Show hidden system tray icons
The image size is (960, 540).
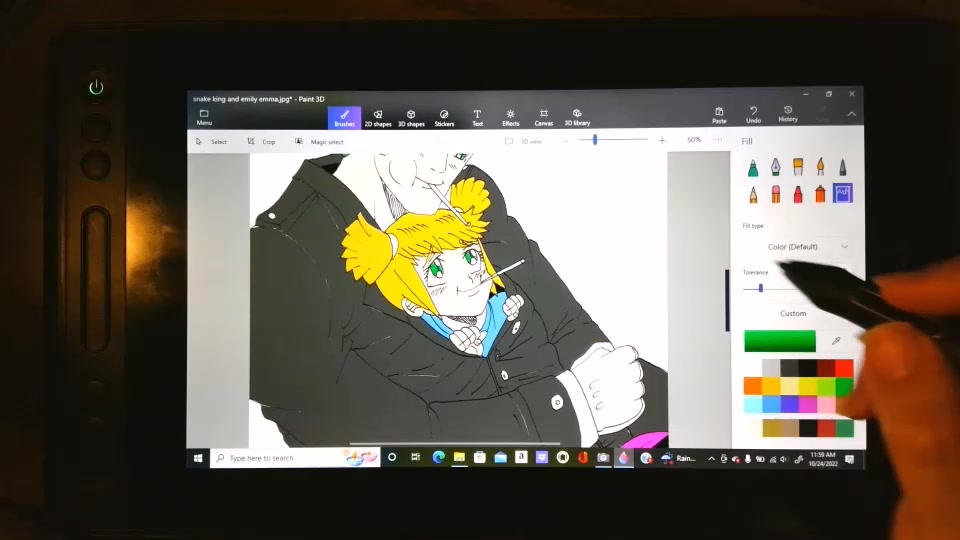(711, 459)
